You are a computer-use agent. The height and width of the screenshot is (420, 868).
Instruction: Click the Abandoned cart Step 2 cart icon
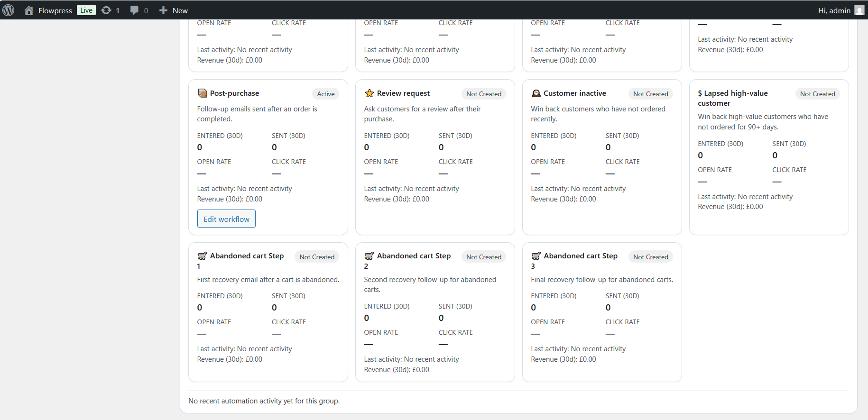click(x=369, y=256)
